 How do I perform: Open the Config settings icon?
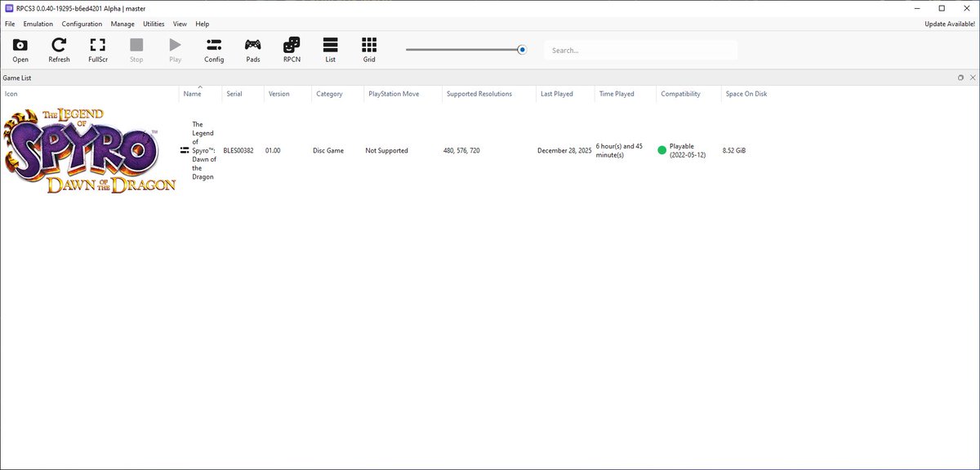pyautogui.click(x=214, y=50)
